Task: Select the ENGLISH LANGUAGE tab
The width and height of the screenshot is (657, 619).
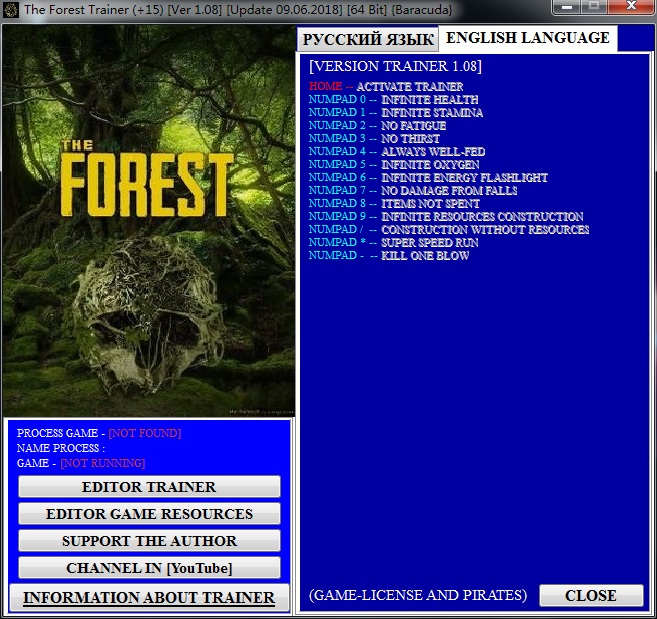Action: pos(527,38)
